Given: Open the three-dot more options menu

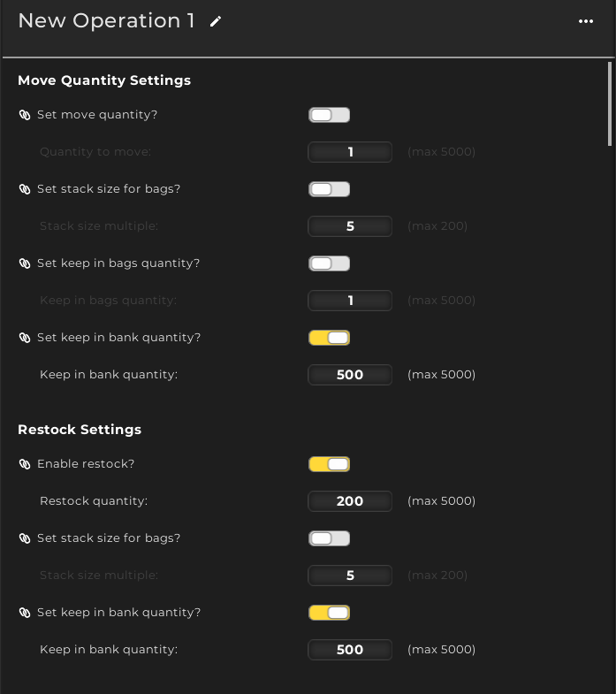Looking at the screenshot, I should coord(586,21).
